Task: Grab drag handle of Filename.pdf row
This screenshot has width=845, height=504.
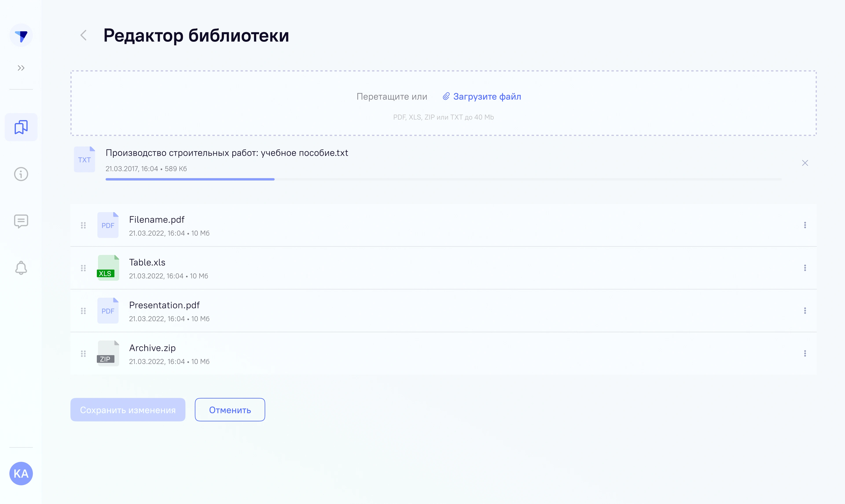Action: pyautogui.click(x=83, y=225)
